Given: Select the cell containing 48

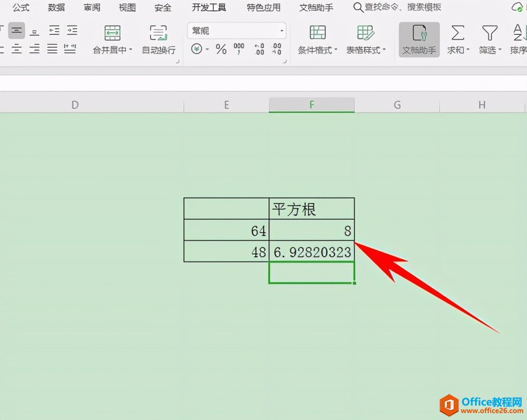Looking at the screenshot, I should click(227, 251).
